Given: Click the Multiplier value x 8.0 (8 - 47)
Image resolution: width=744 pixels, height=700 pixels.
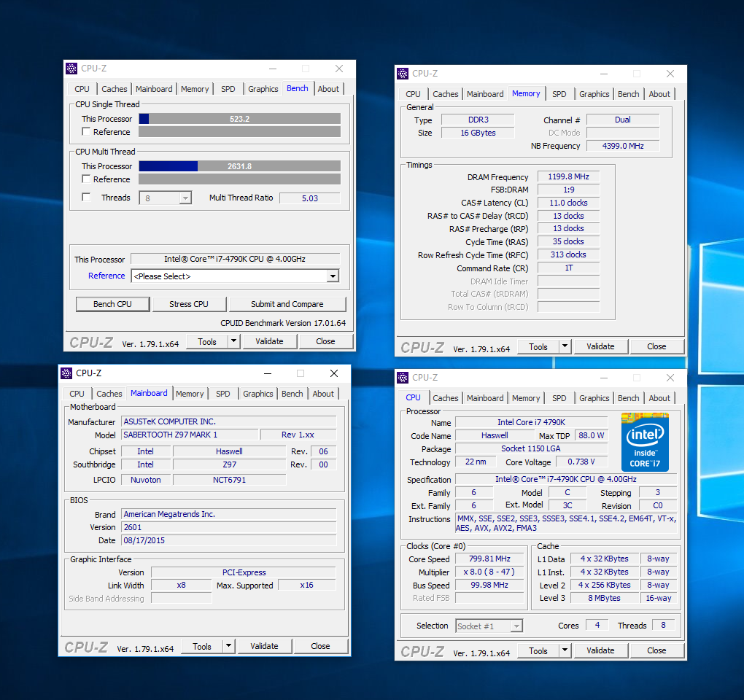Looking at the screenshot, I should pos(489,572).
